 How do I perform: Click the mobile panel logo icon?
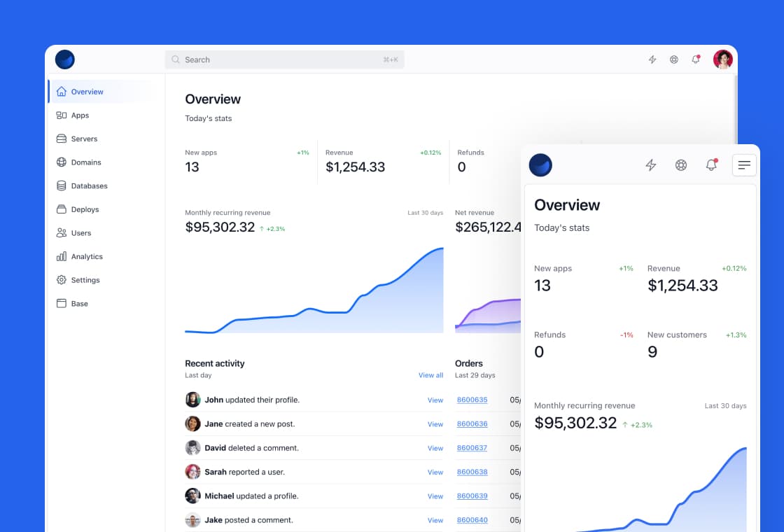[x=540, y=165]
